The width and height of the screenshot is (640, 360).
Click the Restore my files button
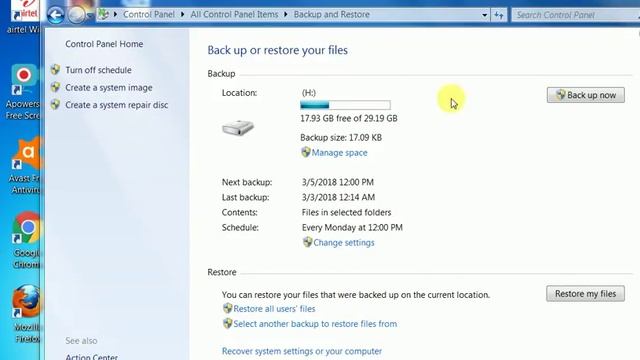click(x=585, y=294)
